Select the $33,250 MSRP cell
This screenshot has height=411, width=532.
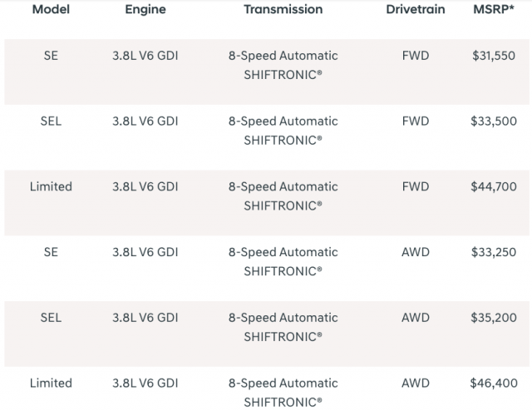pos(494,252)
